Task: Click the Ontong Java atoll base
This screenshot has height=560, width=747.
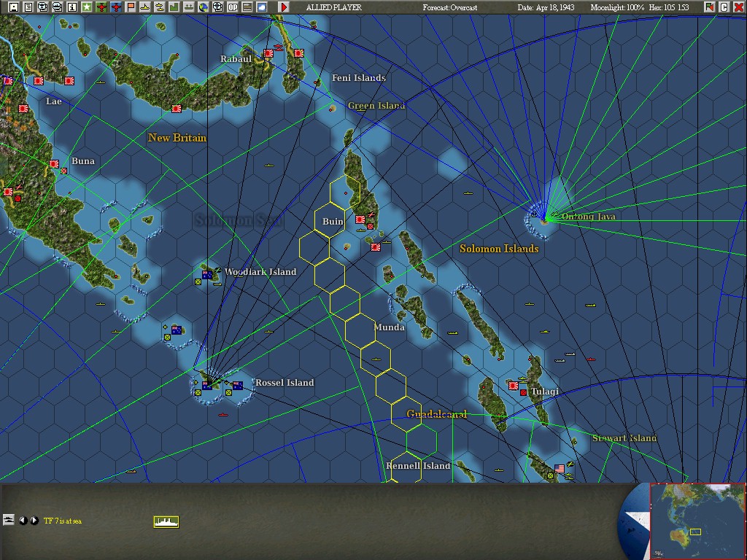Action: [544, 220]
